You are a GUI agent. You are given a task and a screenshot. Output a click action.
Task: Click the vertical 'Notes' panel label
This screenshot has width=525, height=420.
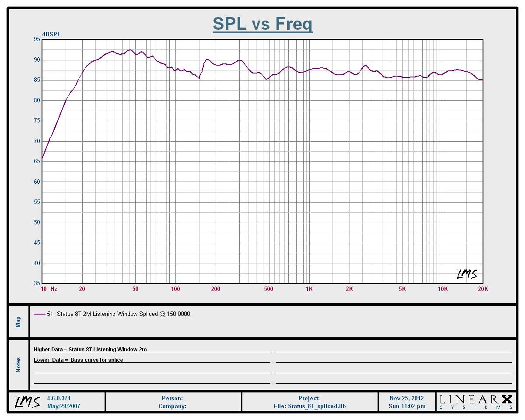(x=18, y=365)
